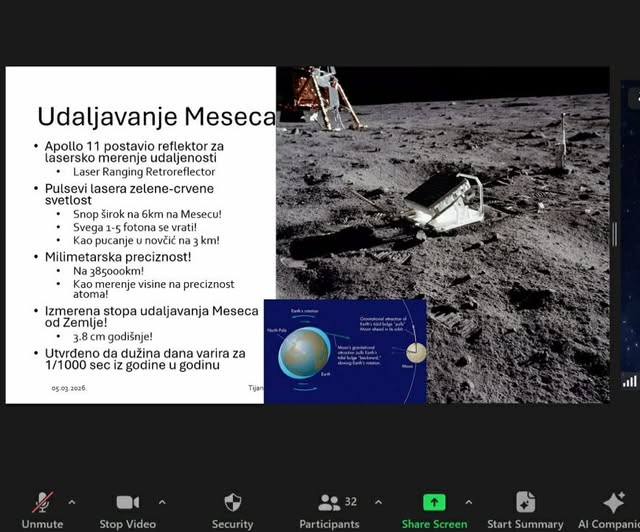Click the green Share Screen icon
The height and width of the screenshot is (532, 640).
tap(434, 502)
